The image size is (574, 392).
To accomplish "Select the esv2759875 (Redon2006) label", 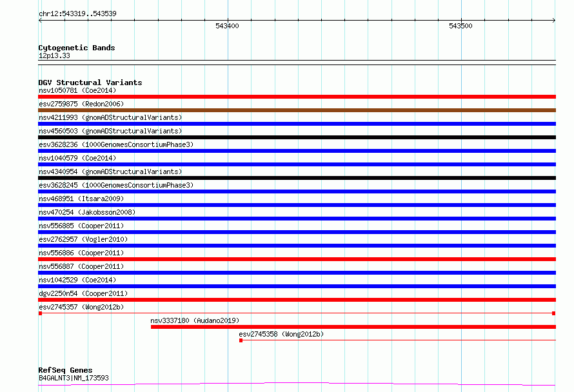I will 81,104.
